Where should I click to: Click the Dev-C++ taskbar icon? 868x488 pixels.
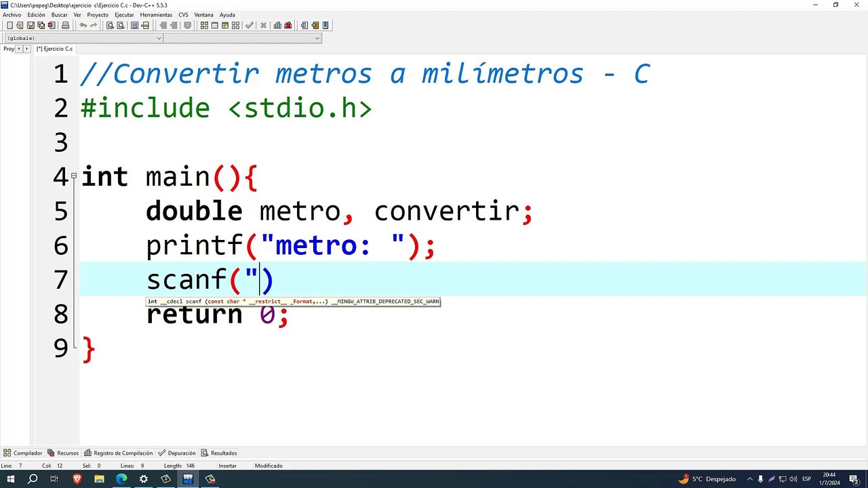pos(188,479)
